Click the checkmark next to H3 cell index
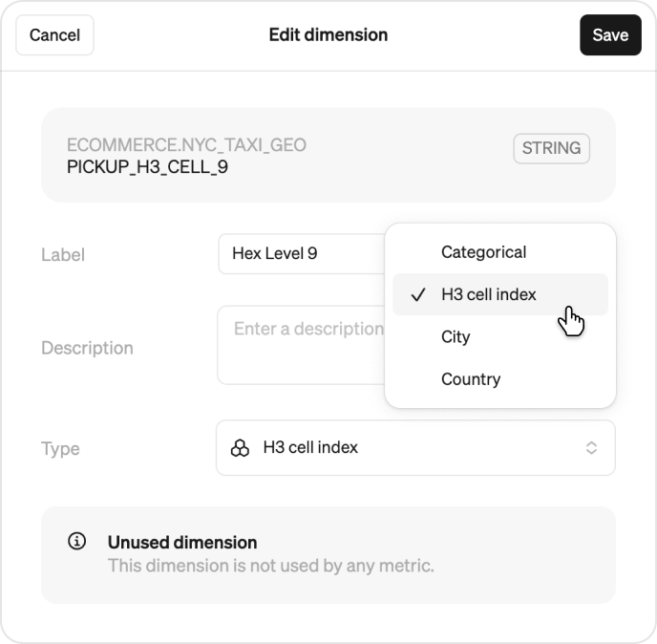 (418, 294)
